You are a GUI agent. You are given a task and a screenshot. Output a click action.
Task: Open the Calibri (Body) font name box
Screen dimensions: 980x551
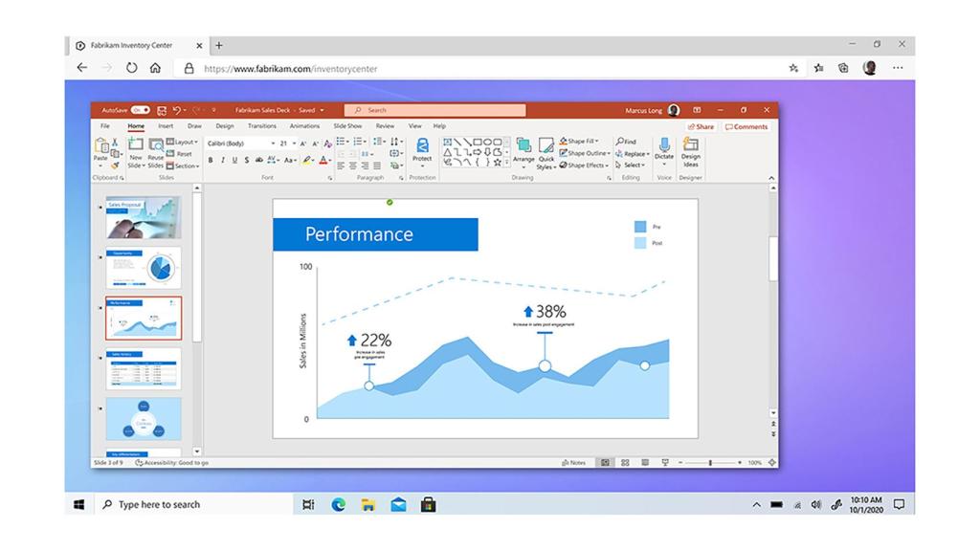click(x=241, y=143)
